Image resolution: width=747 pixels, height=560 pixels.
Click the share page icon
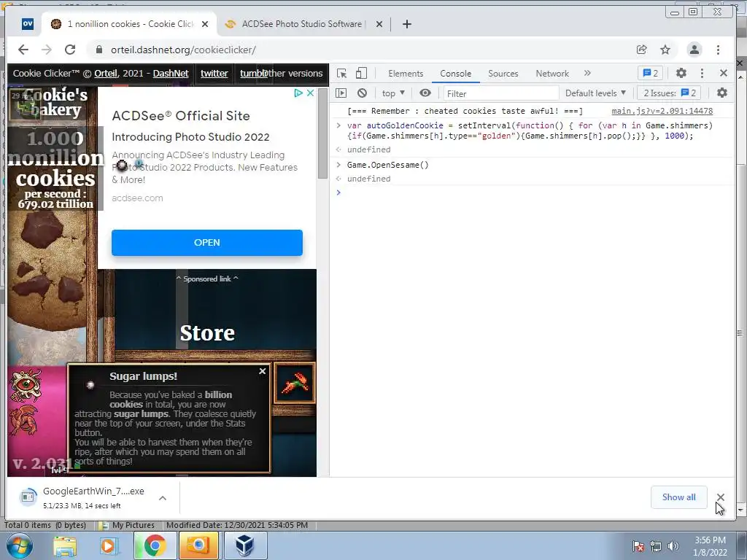coord(642,50)
